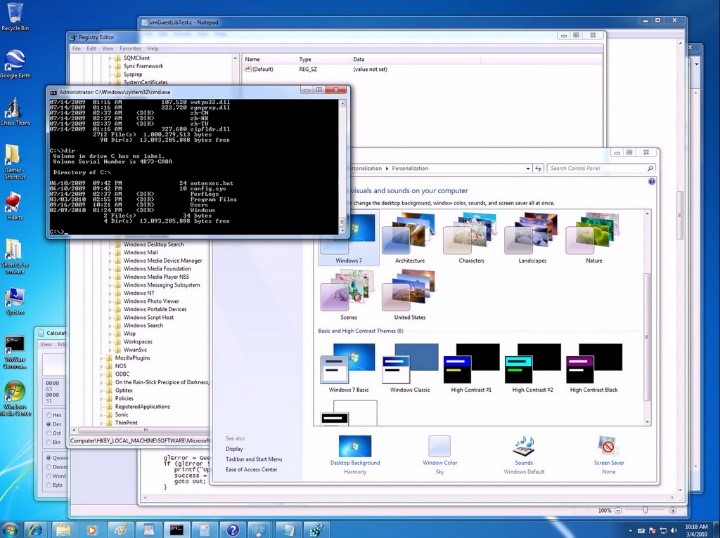Expand the Sonic registry key

click(x=102, y=415)
